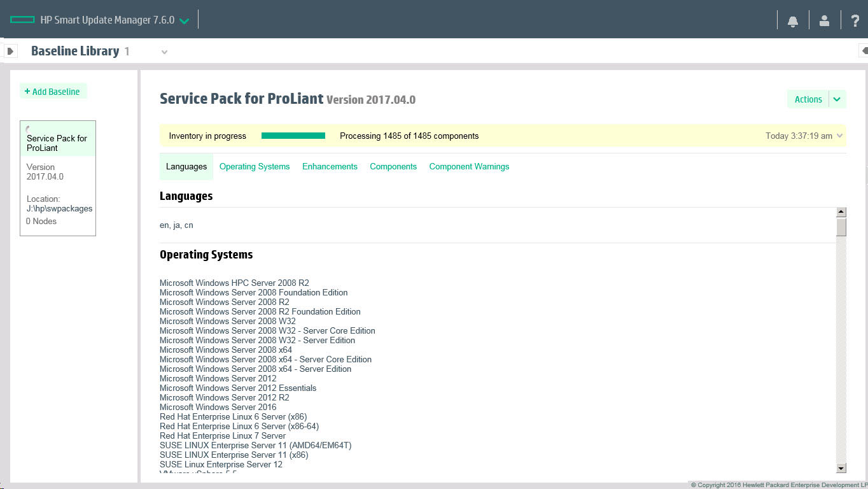Select the Service Pack for ProLiant baseline card

coord(58,178)
